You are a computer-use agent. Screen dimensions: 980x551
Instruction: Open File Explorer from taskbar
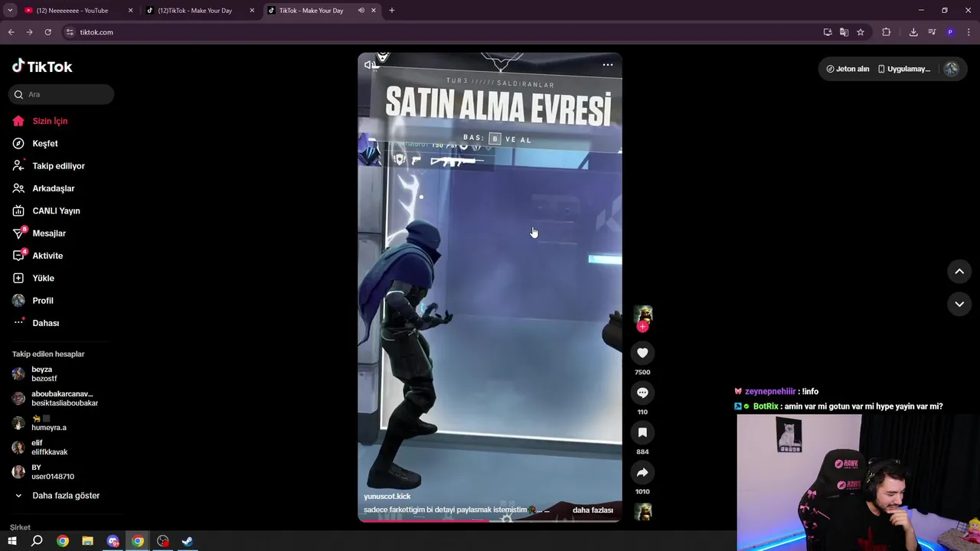(87, 541)
